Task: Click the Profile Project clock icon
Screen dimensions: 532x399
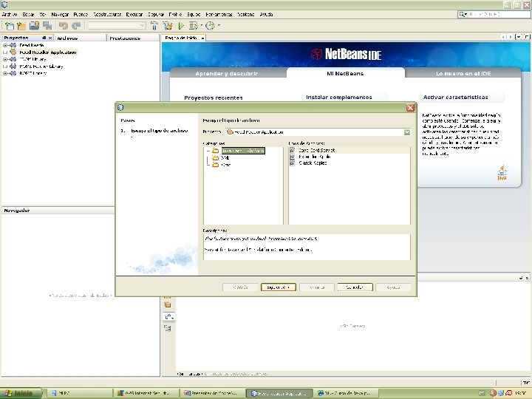Action: 211,25
